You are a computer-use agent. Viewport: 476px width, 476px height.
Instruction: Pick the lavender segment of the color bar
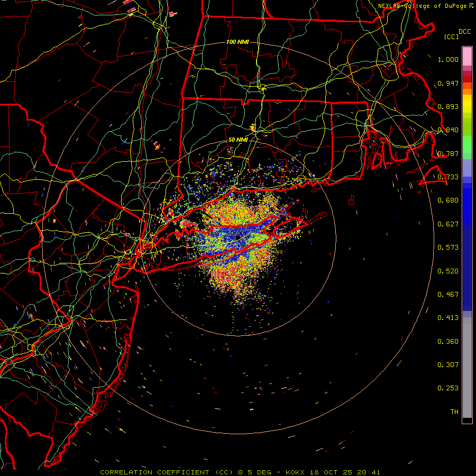click(x=467, y=168)
